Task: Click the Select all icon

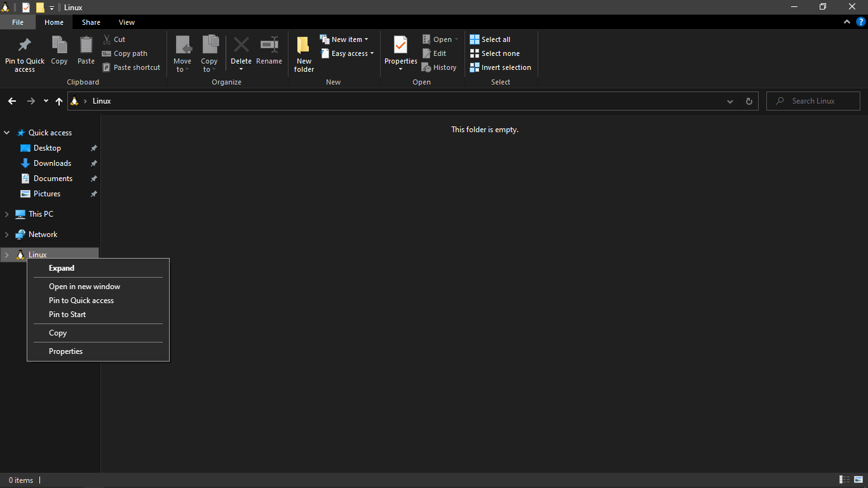Action: [475, 39]
